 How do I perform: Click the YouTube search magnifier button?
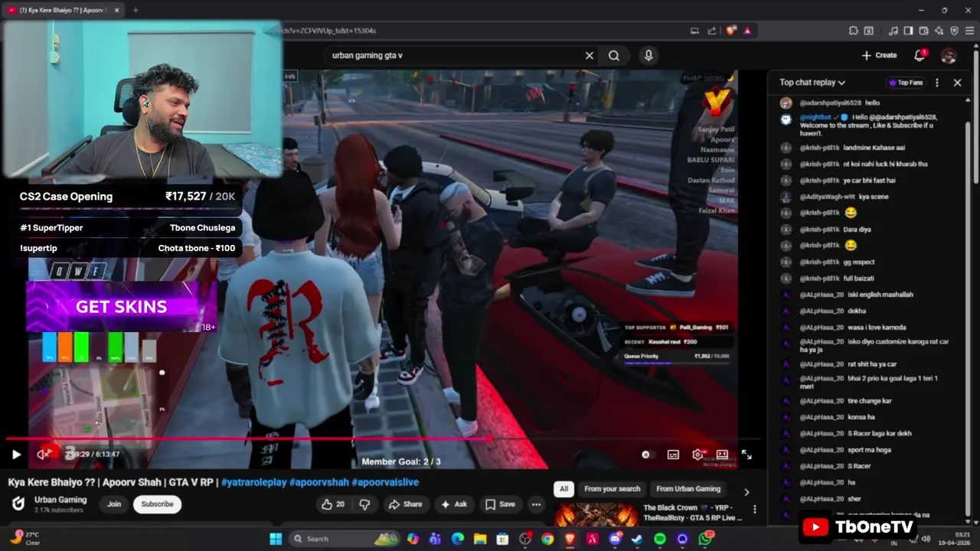tap(614, 55)
